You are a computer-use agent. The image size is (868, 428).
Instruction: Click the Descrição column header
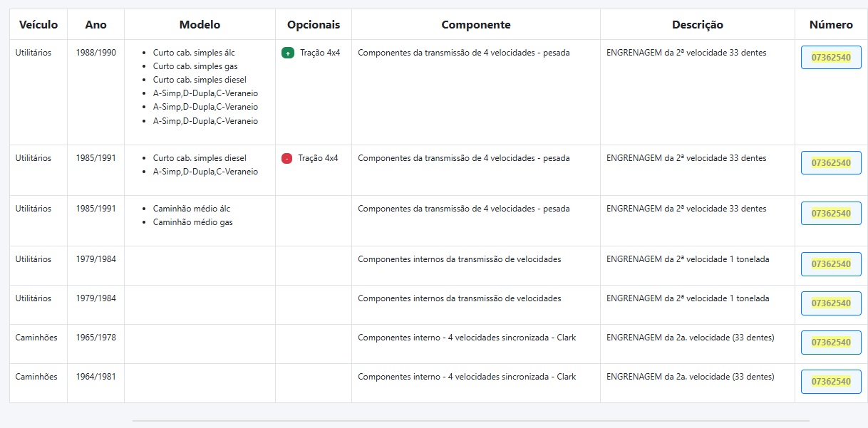point(698,24)
